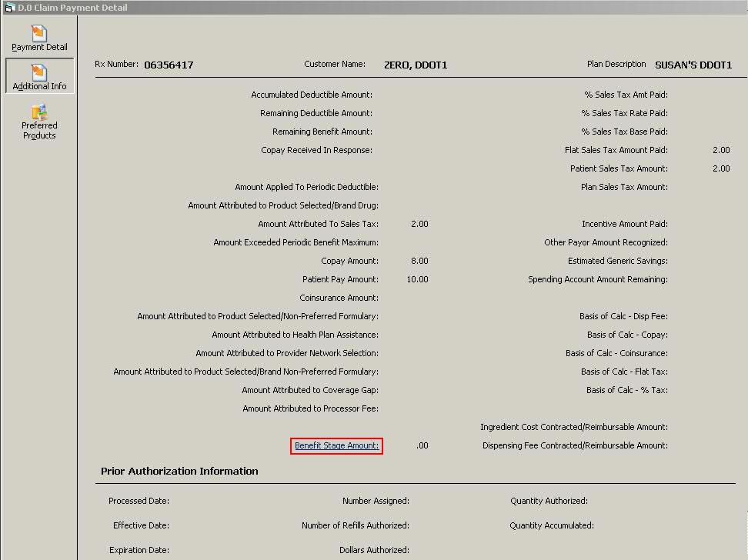
Task: Click the Remaining Deductible Amount label
Action: pos(316,114)
